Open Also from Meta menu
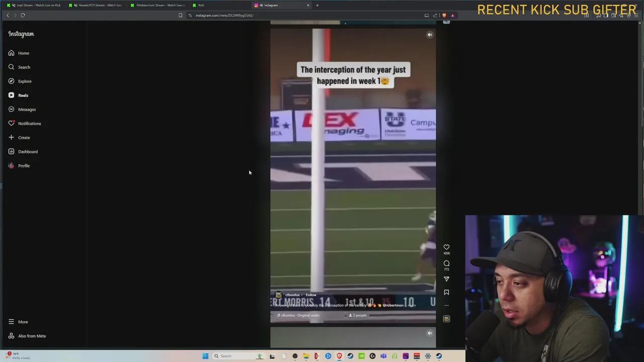The height and width of the screenshot is (362, 644). pos(27,336)
